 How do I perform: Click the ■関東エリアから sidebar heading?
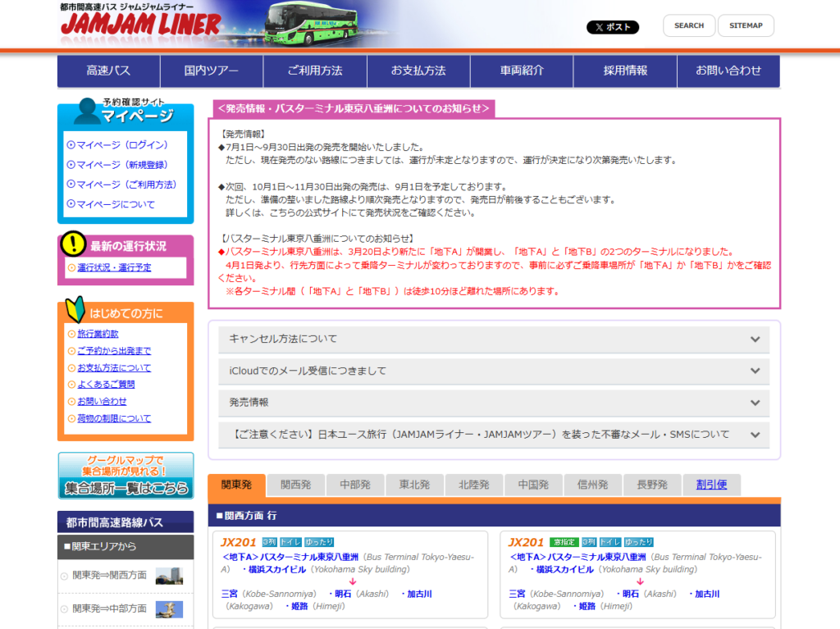tap(126, 547)
